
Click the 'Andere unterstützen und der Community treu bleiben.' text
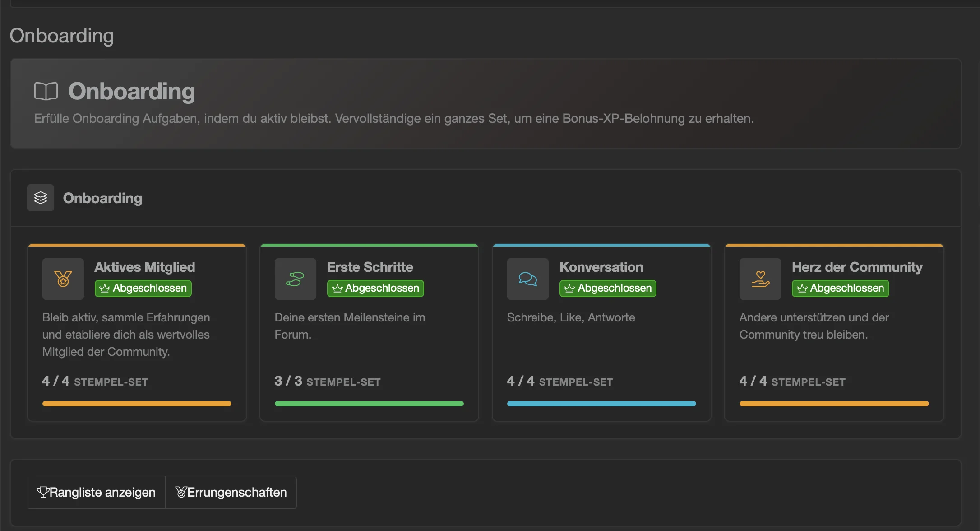pyautogui.click(x=814, y=326)
